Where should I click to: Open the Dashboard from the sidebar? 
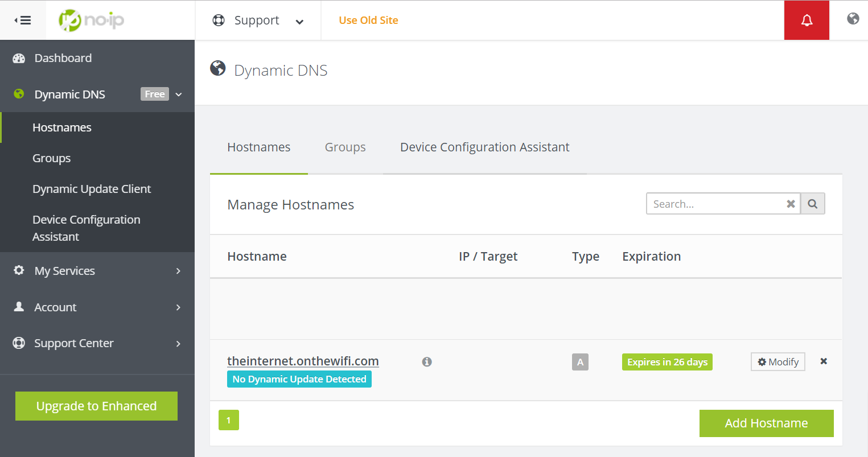[63, 57]
